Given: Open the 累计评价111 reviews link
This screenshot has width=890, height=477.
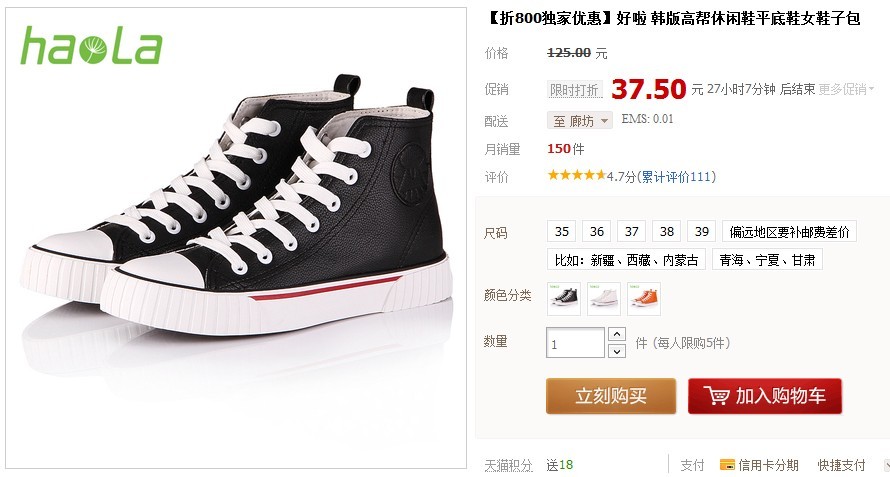Looking at the screenshot, I should tap(677, 177).
